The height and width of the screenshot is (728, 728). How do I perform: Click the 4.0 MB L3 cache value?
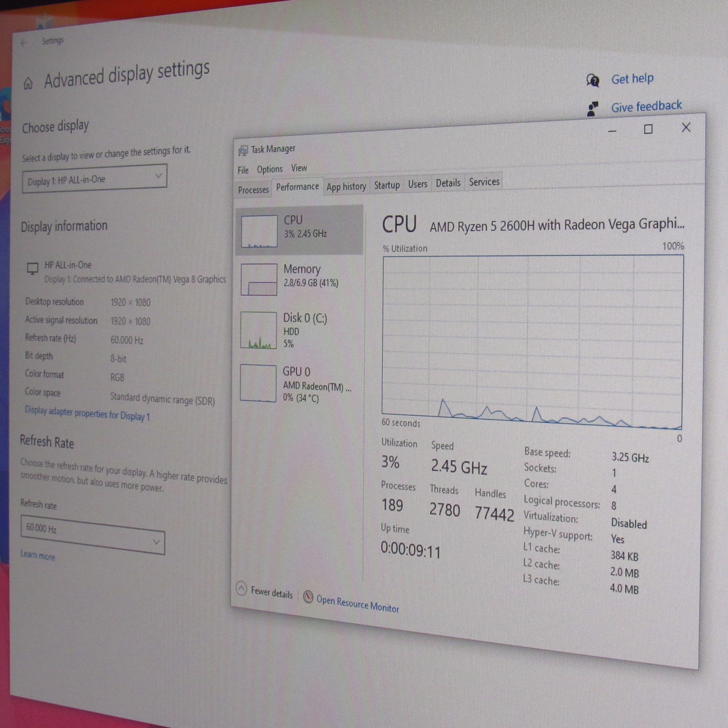tap(624, 589)
